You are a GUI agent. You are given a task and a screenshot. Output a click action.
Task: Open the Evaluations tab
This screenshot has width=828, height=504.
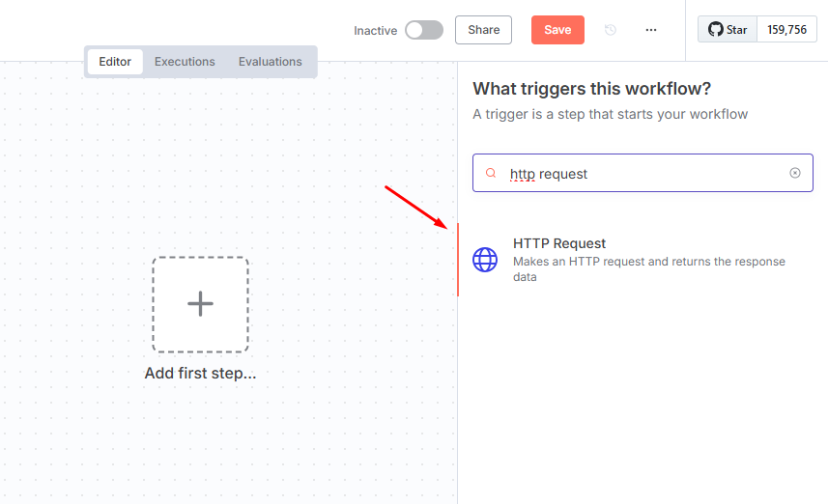click(x=271, y=62)
